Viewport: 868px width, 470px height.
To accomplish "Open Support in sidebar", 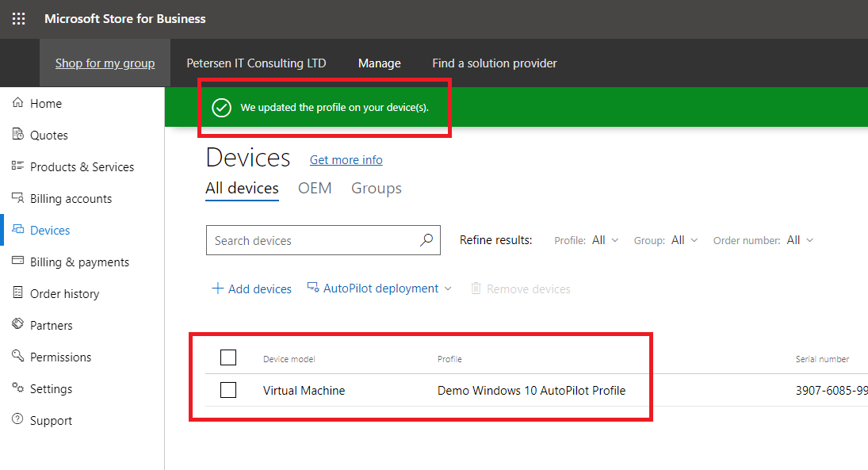I will 51,421.
